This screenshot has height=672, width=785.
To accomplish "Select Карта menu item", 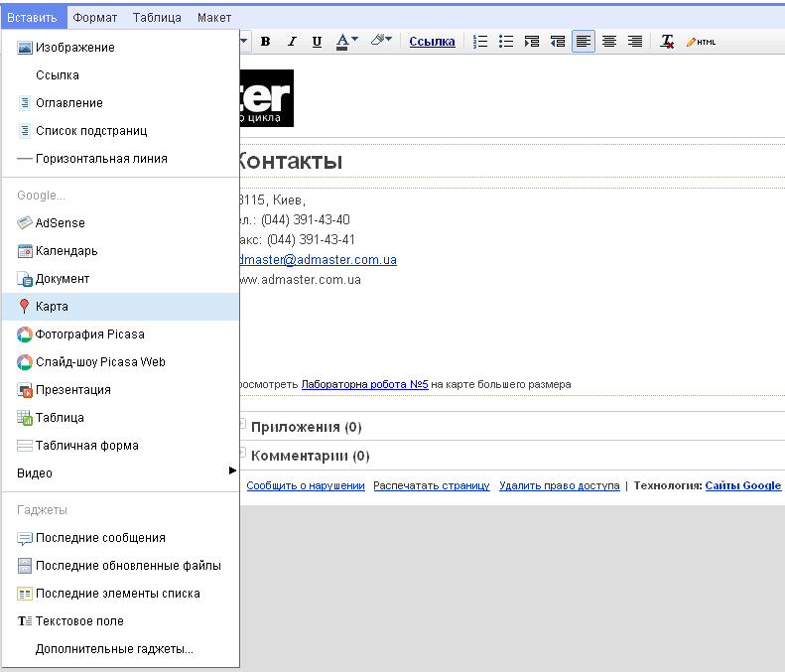I will point(120,307).
